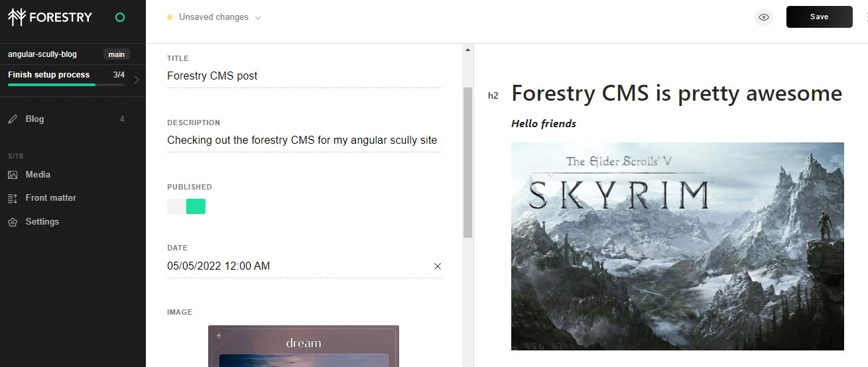Click the Media picture icon

pos(13,175)
